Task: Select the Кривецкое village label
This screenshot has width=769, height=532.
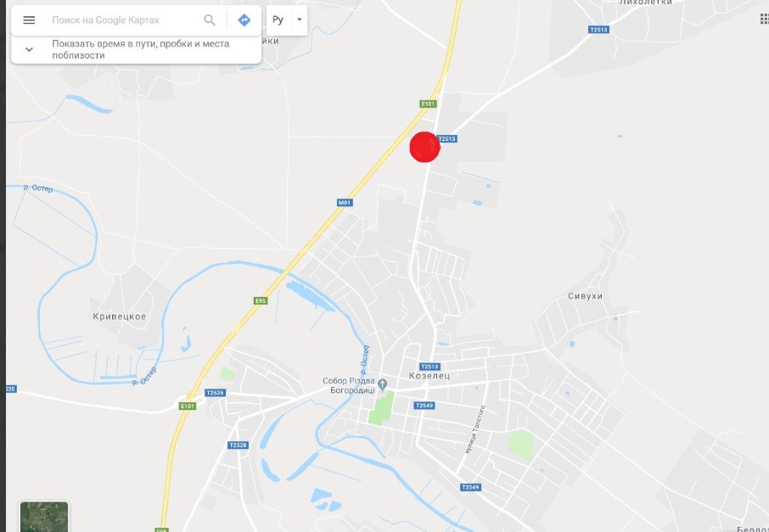Action: pos(120,316)
